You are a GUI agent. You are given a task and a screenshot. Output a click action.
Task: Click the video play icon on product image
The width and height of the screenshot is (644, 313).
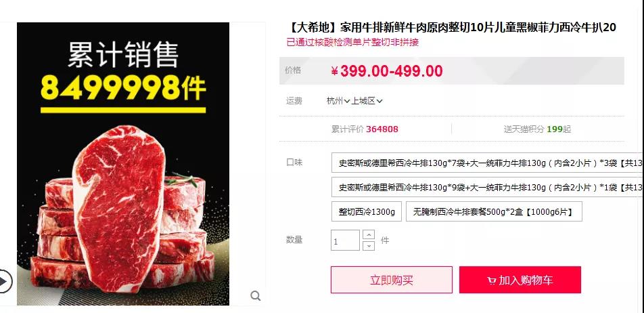[5, 281]
